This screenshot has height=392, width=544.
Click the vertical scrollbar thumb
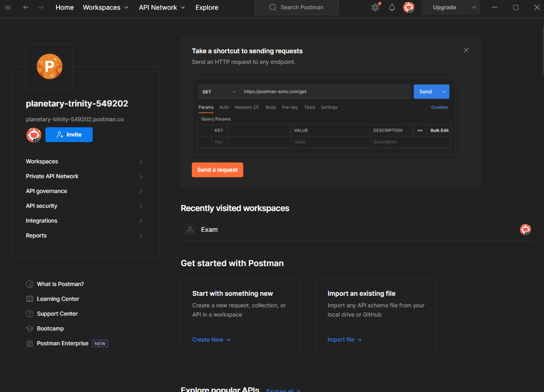pyautogui.click(x=543, y=50)
